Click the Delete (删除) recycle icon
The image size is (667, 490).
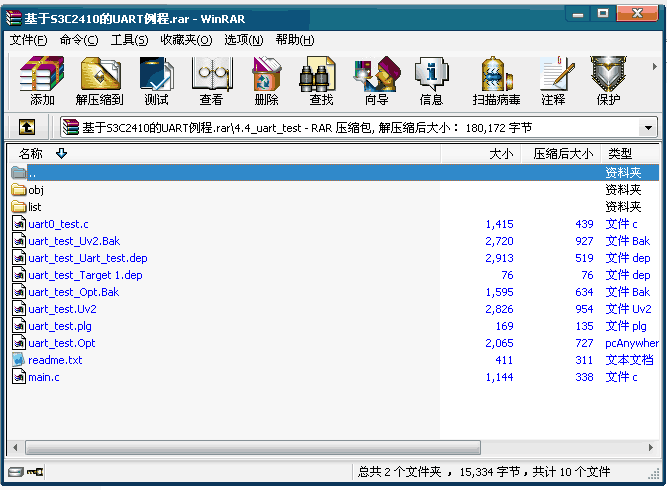coord(266,74)
